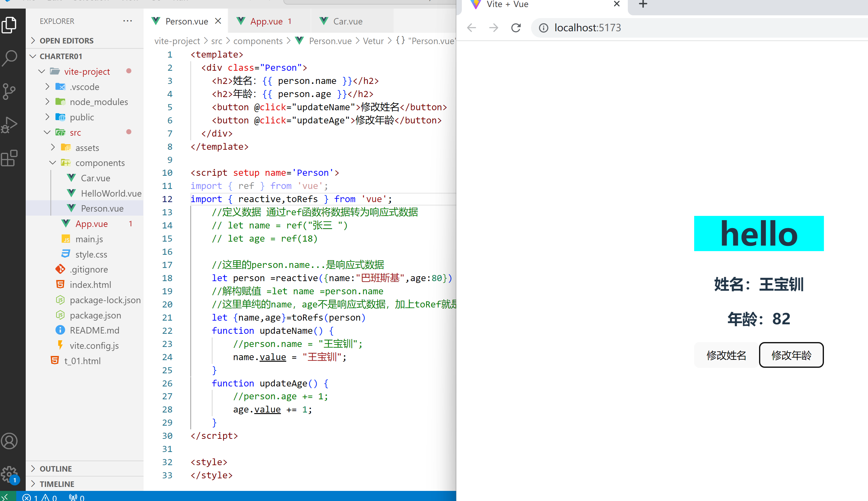Click the 修改年龄 button on the page
868x501 pixels.
(791, 355)
